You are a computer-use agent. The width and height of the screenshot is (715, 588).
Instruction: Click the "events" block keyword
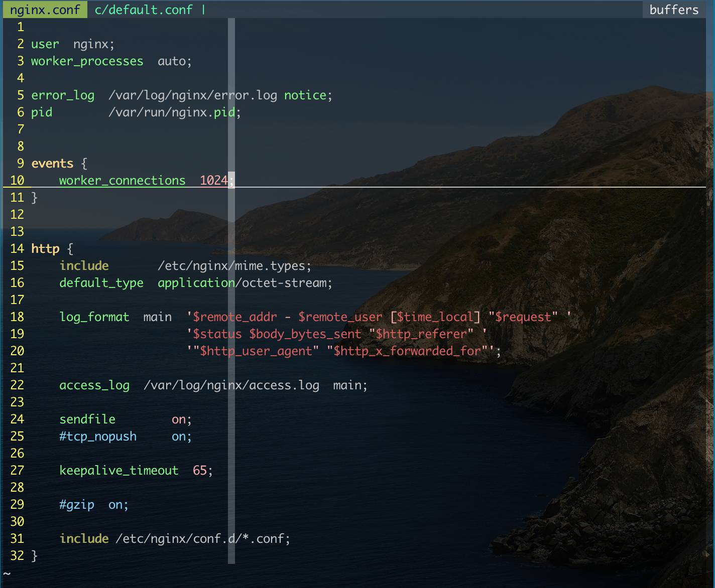[52, 164]
